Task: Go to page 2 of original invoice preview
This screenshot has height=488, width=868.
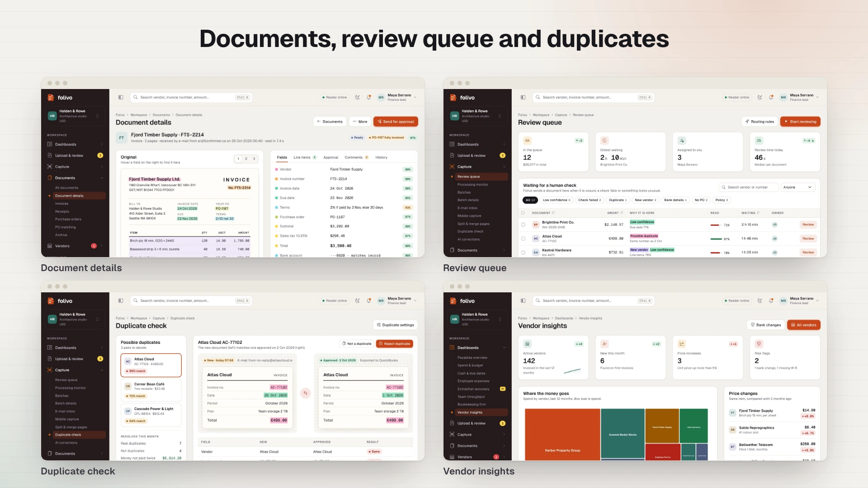Action: [246, 159]
